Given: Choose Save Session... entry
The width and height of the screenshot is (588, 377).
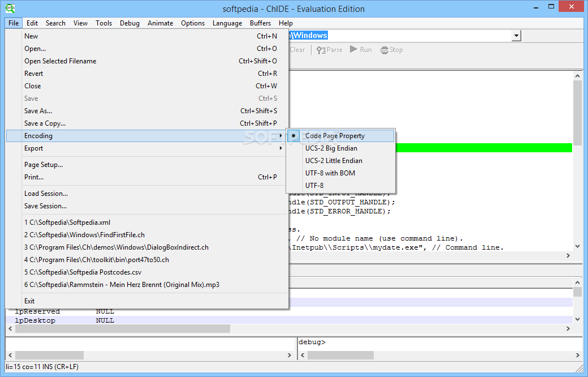Looking at the screenshot, I should [146, 206].
